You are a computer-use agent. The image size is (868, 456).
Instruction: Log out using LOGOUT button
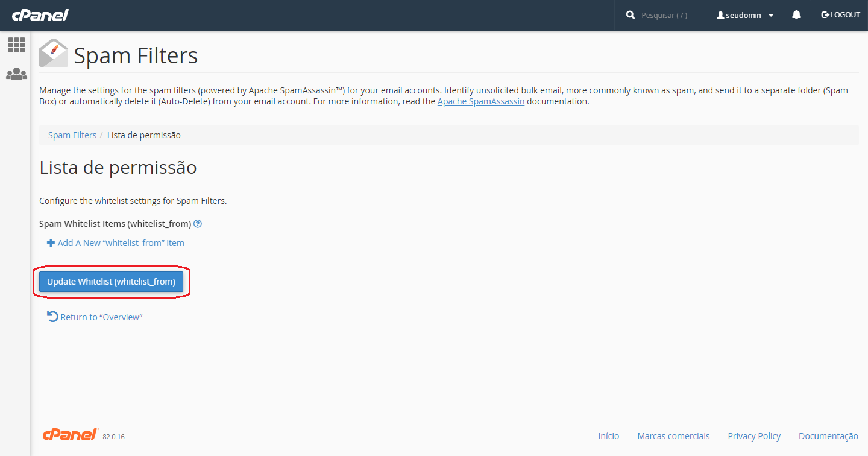840,15
